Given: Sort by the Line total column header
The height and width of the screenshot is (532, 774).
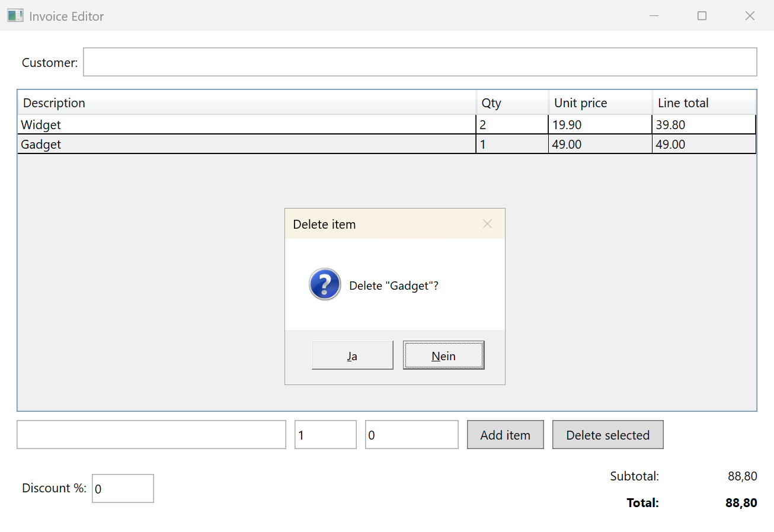Looking at the screenshot, I should 704,102.
